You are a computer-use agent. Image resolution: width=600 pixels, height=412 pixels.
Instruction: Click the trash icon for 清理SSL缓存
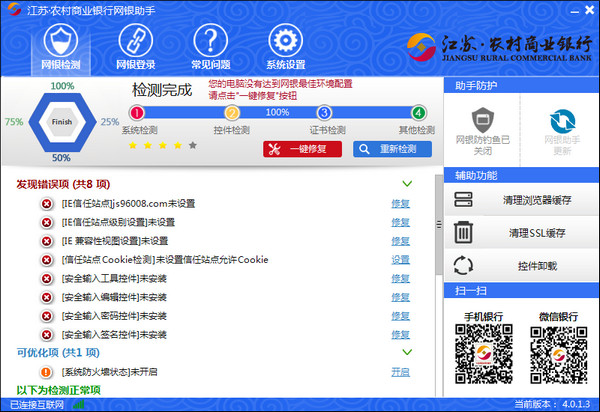[x=463, y=233]
